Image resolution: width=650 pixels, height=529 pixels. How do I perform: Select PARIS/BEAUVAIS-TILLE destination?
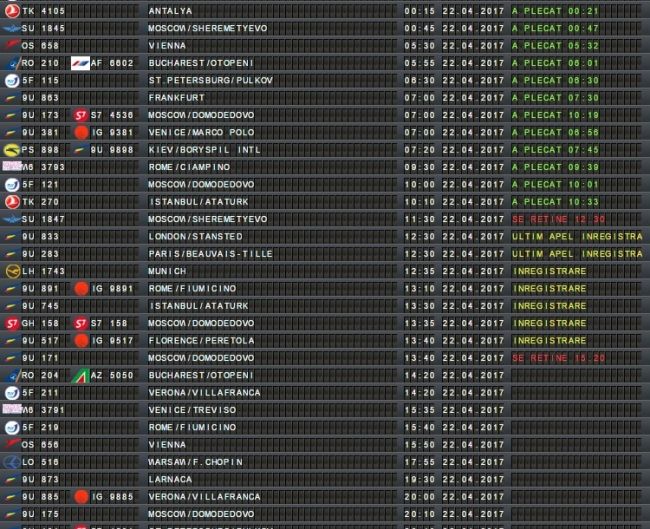pos(211,254)
